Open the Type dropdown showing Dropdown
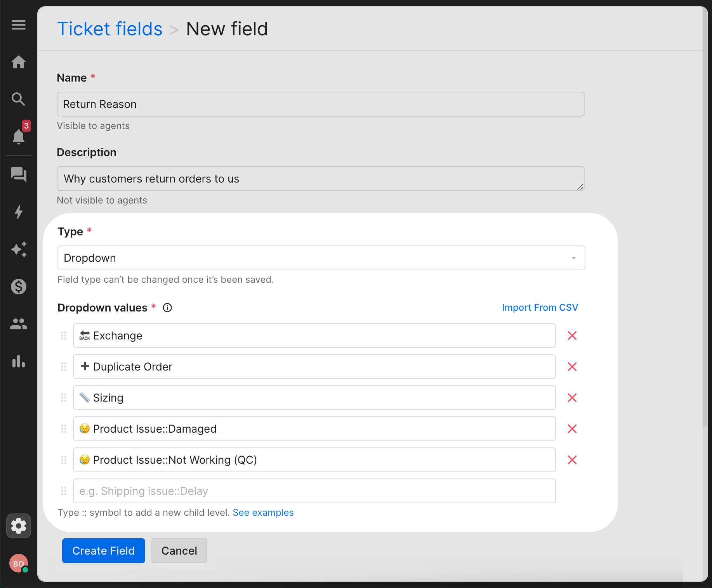This screenshot has width=712, height=588. tap(320, 257)
